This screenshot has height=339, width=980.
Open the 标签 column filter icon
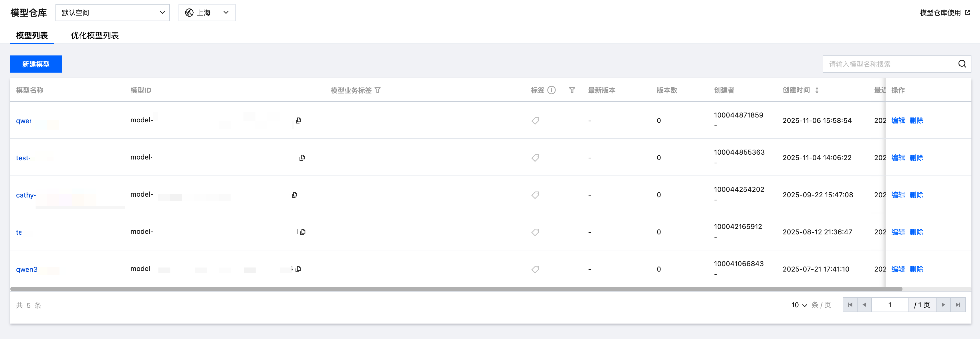tap(572, 90)
